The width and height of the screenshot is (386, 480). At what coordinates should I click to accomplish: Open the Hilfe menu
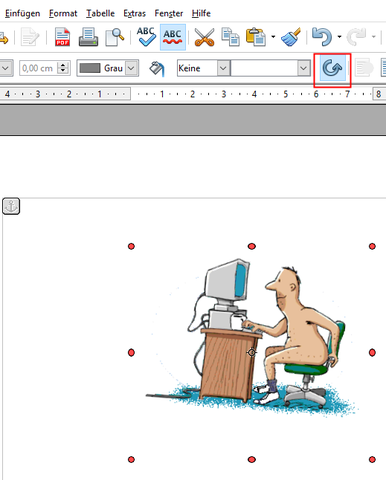201,13
